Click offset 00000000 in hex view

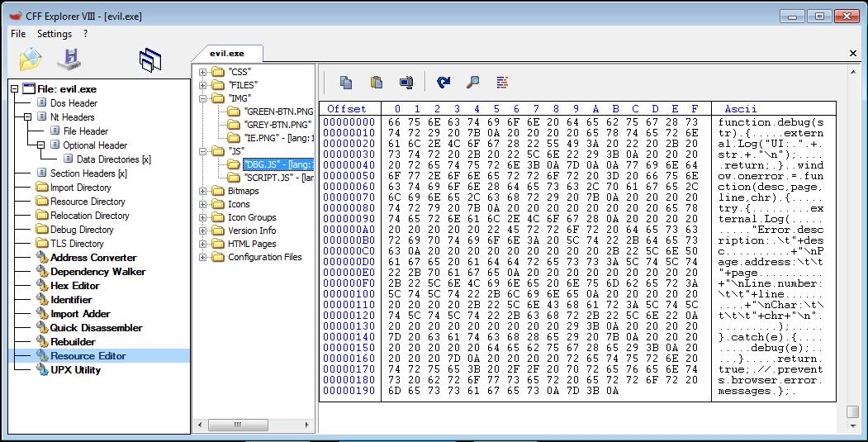(x=349, y=121)
